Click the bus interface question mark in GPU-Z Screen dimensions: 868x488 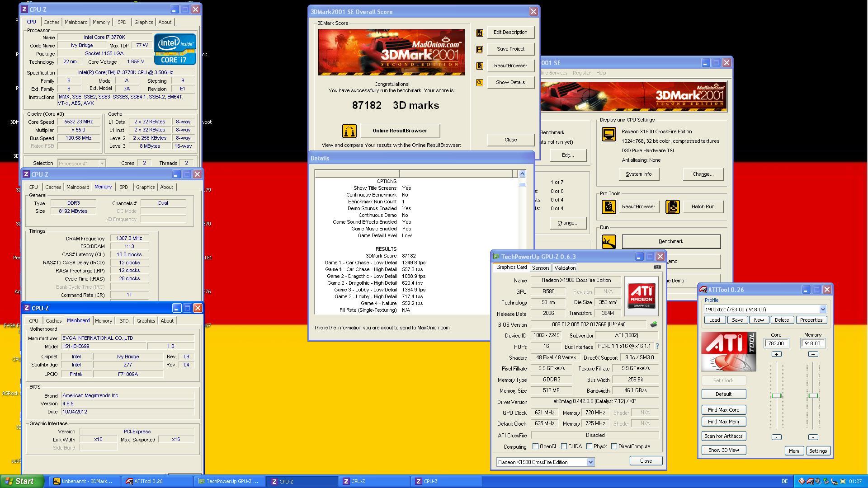coord(657,346)
